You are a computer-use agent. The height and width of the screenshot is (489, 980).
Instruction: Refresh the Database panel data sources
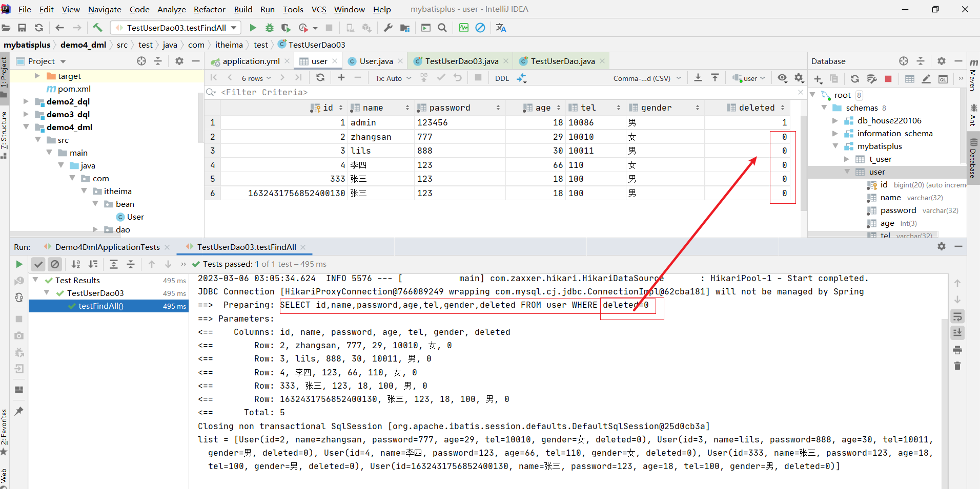[x=855, y=78]
